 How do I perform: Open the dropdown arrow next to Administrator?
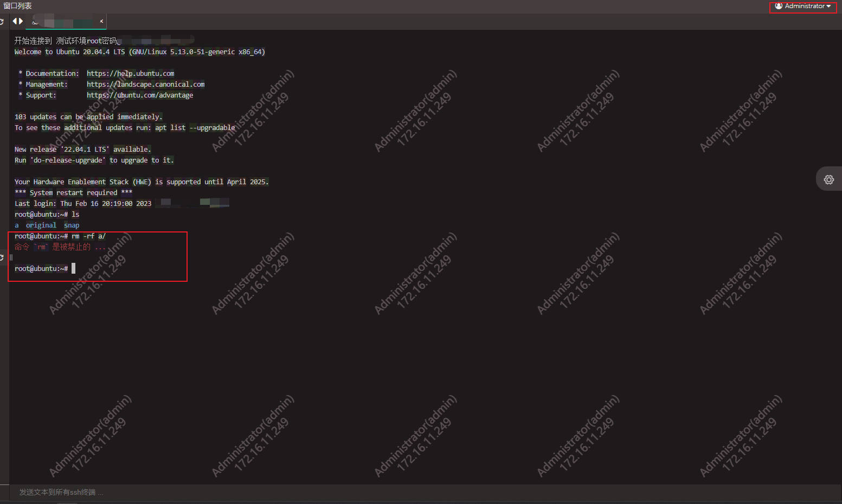click(827, 6)
